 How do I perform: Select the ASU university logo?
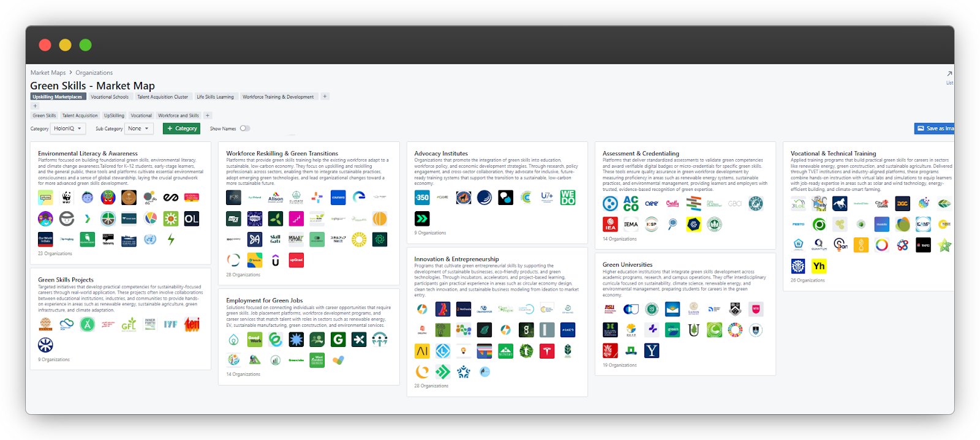610,309
